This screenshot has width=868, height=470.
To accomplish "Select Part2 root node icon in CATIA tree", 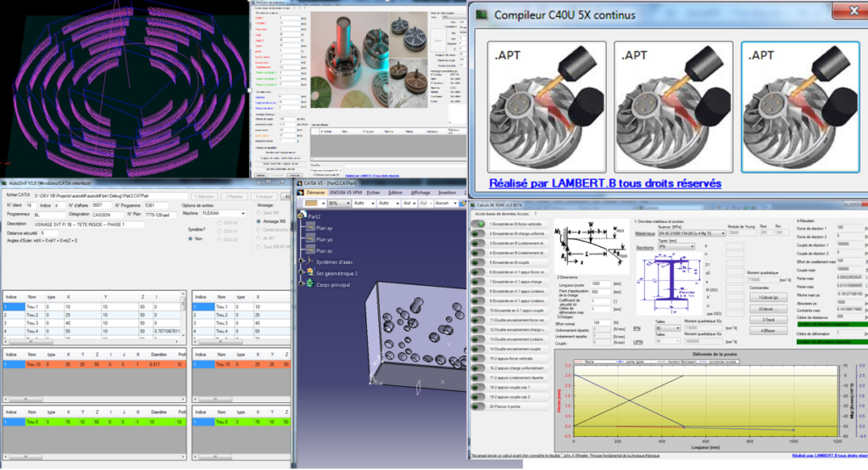I will tap(303, 216).
